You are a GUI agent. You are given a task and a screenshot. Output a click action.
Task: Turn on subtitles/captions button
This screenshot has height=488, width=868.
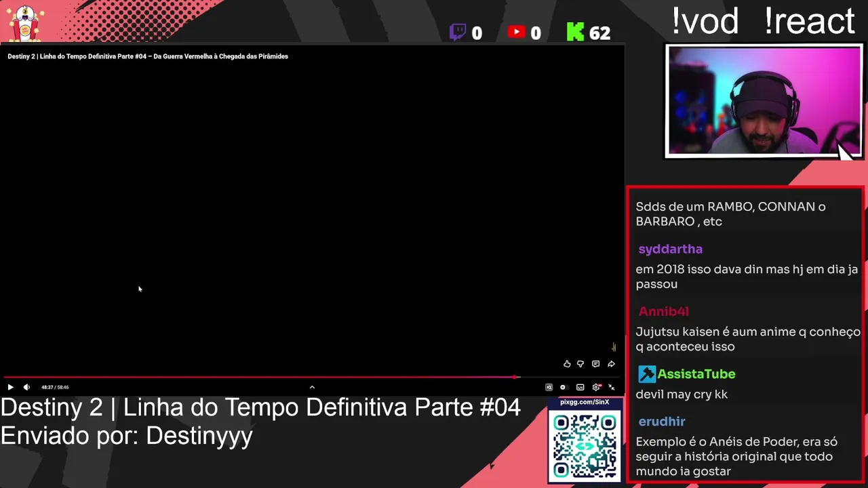[x=580, y=387]
